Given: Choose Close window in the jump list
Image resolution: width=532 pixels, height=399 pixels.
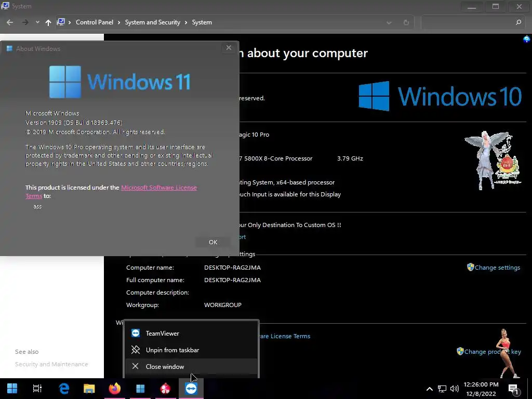Looking at the screenshot, I should [191, 366].
